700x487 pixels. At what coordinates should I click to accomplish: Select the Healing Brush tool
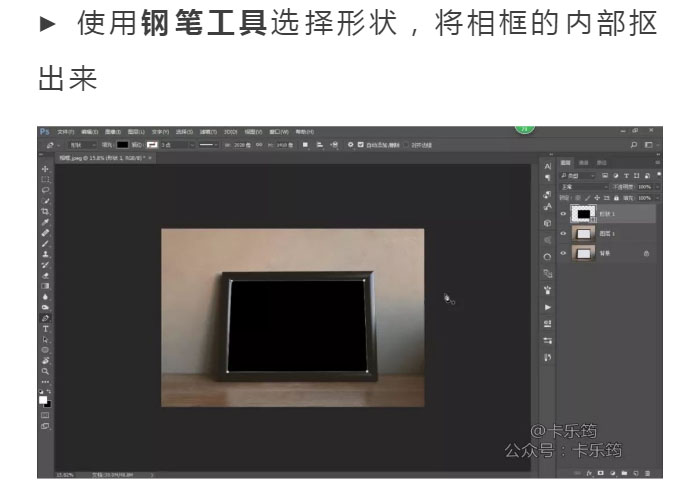click(45, 233)
